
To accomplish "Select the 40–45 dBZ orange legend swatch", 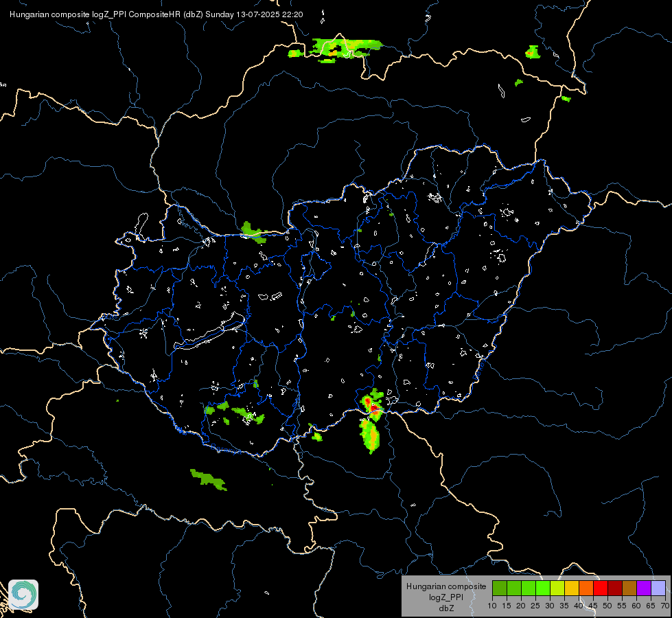I will pos(586,588).
